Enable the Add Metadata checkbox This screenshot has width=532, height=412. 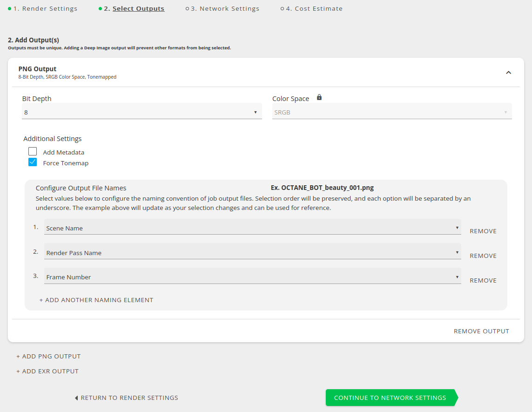pos(33,151)
